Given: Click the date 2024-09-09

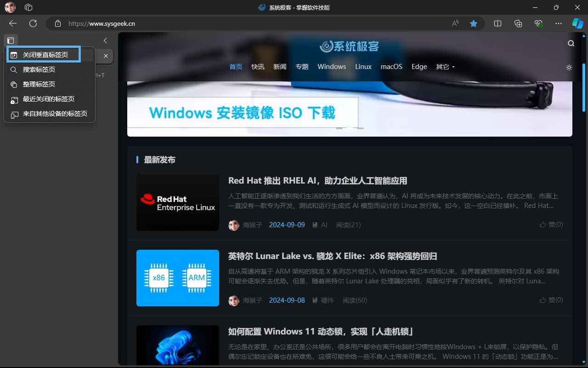Looking at the screenshot, I should [x=287, y=225].
